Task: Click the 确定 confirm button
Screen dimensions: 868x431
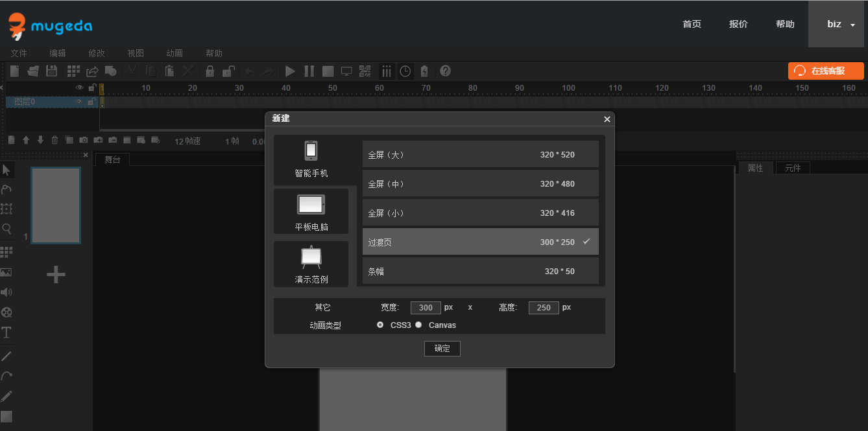Action: (x=442, y=348)
